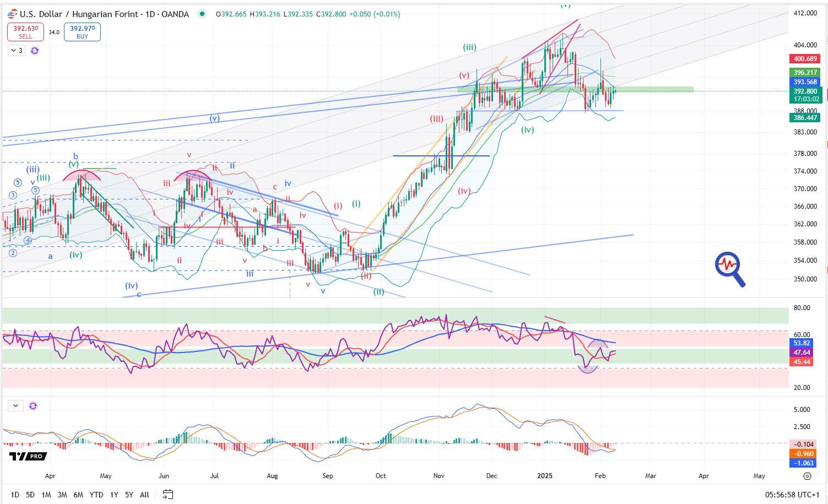Click the magnifier heartbeat icon on chart
828x504 pixels.
(730, 268)
